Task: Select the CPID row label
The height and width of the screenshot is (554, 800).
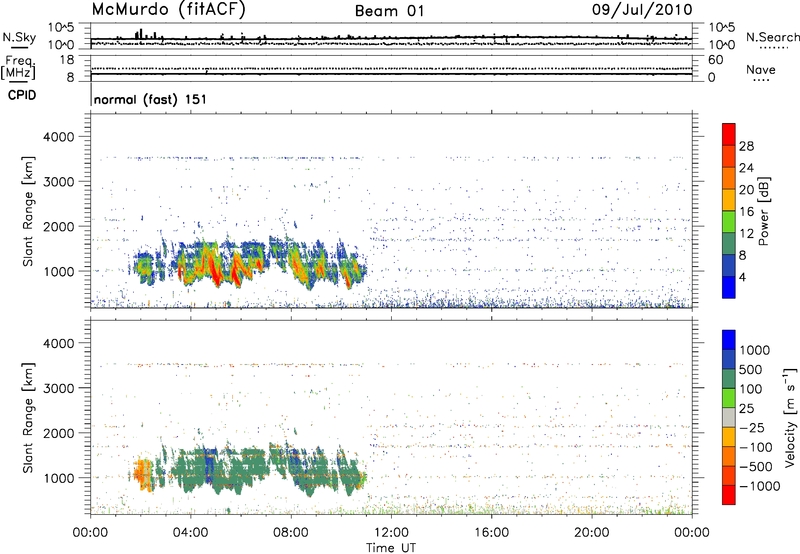Action: [x=22, y=95]
